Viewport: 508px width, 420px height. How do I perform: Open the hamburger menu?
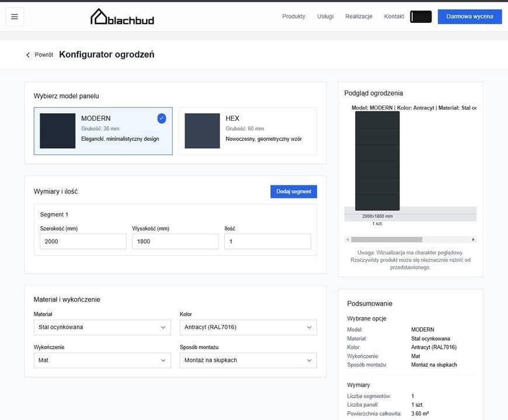pyautogui.click(x=15, y=16)
